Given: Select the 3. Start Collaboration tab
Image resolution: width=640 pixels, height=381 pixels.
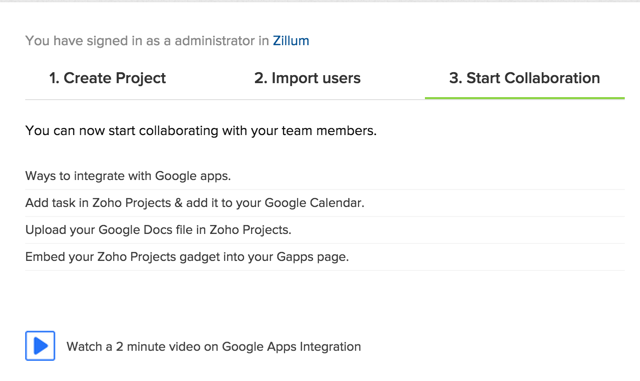Looking at the screenshot, I should (x=524, y=78).
